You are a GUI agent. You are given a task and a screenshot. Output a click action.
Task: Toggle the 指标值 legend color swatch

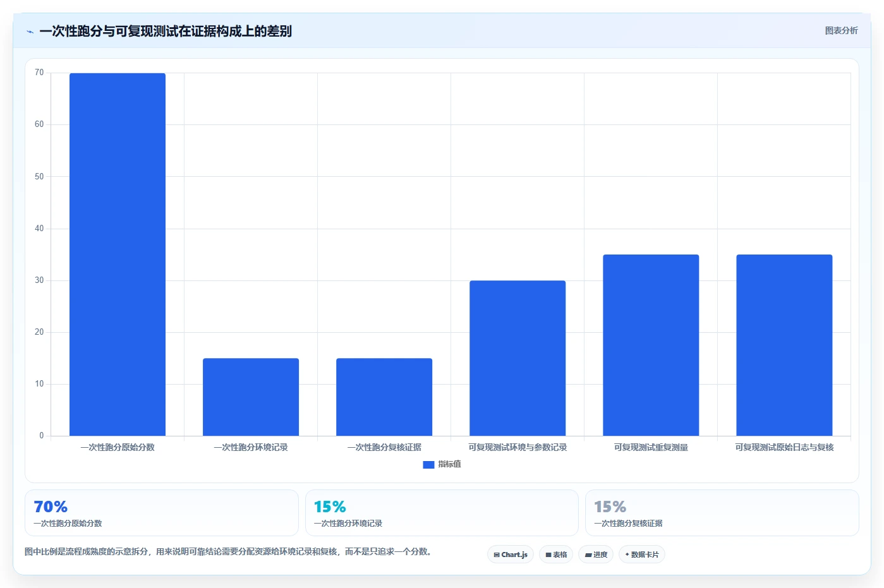(x=428, y=464)
